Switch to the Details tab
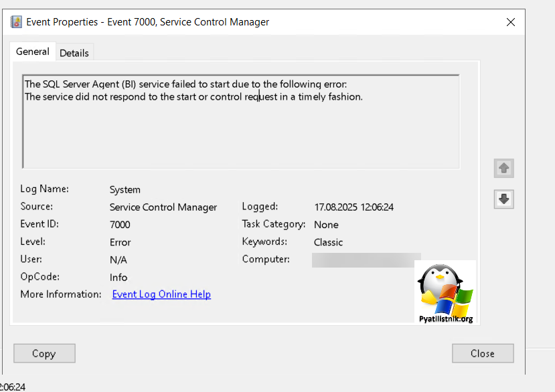This screenshot has width=555, height=392. tap(74, 53)
